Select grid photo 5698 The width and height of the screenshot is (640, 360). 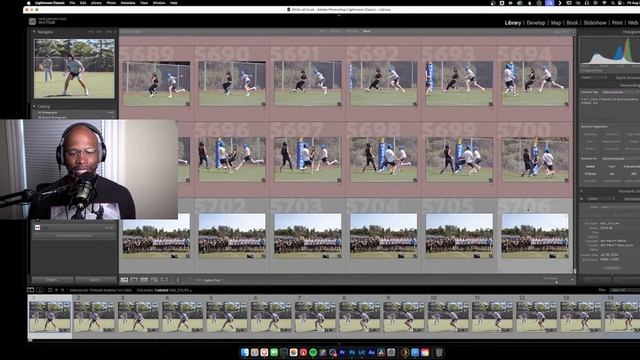click(384, 160)
